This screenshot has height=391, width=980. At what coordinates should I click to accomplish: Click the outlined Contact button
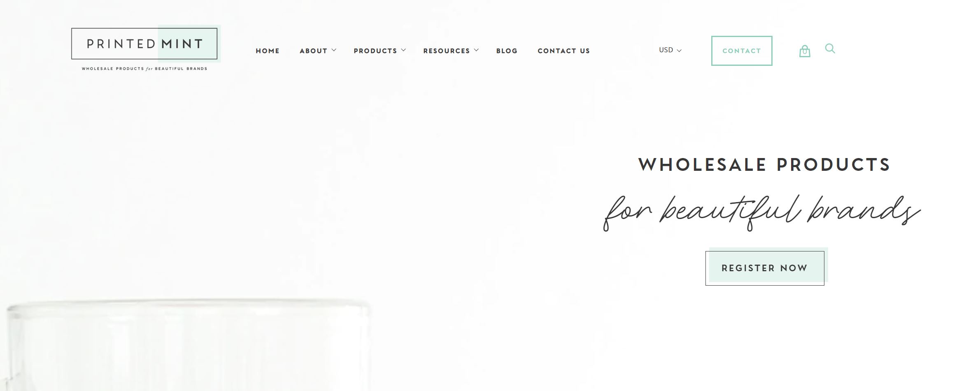click(x=742, y=51)
